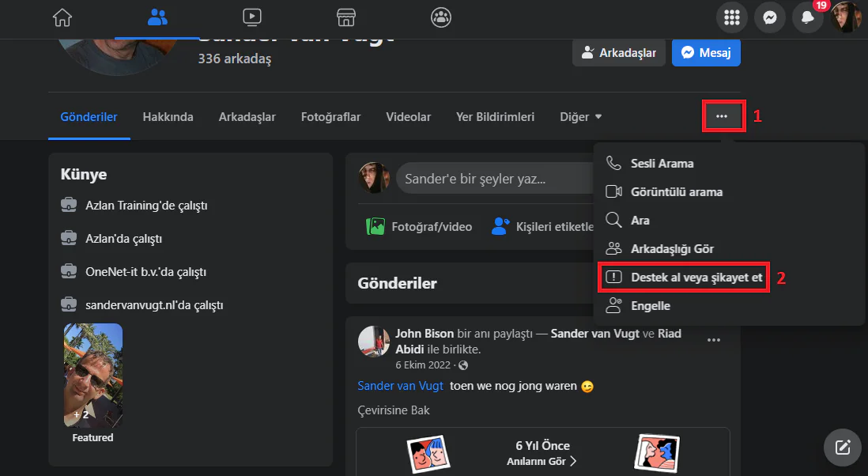Image resolution: width=868 pixels, height=476 pixels.
Task: Open the compose pencil icon at bottom right
Action: coord(842,447)
